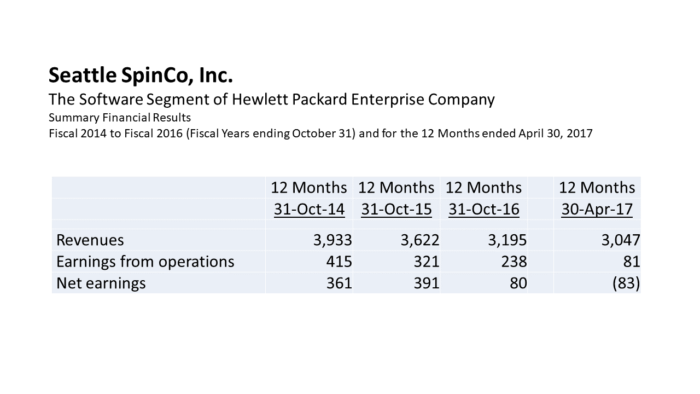The width and height of the screenshot is (700, 394).
Task: Click the 3,622 revenue cell
Action: 420,240
